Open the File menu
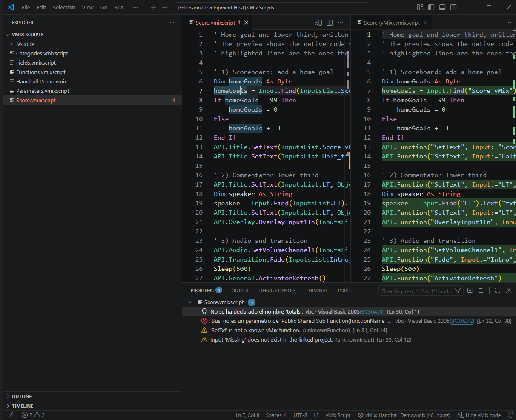This screenshot has width=516, height=420. pos(26,7)
